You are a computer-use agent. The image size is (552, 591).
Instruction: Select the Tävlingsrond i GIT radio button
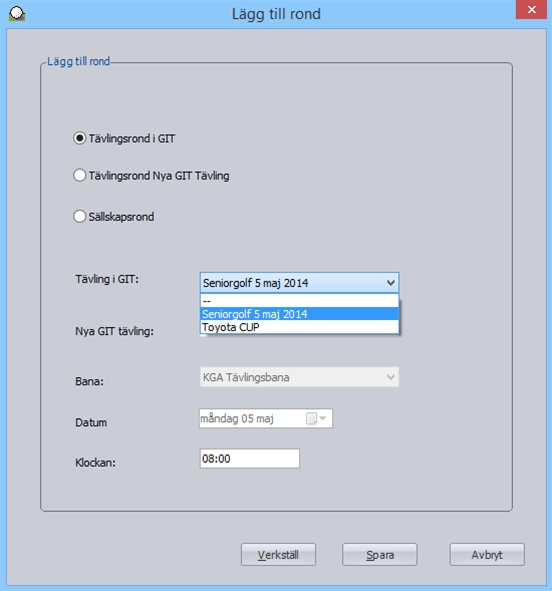[x=80, y=138]
